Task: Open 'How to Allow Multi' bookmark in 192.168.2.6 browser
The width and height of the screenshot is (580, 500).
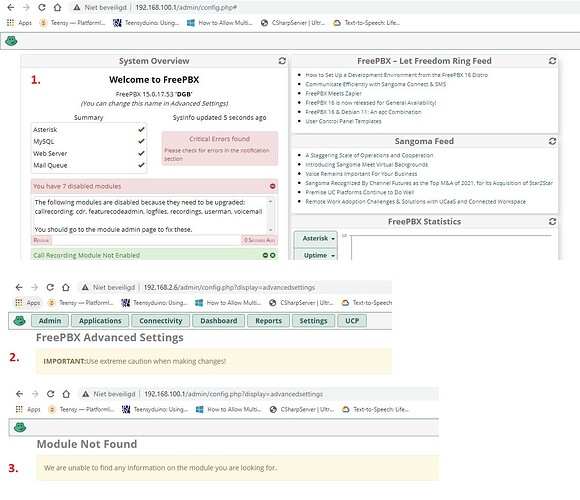Action: click(x=228, y=303)
